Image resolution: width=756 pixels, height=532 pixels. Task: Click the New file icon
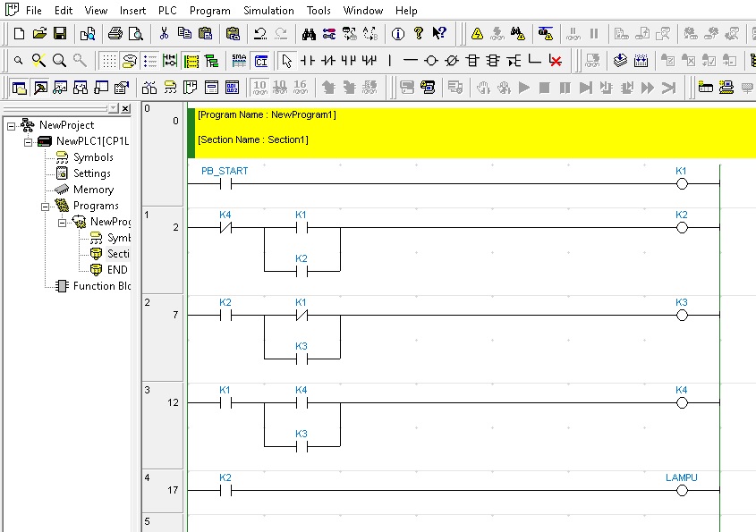pyautogui.click(x=19, y=34)
